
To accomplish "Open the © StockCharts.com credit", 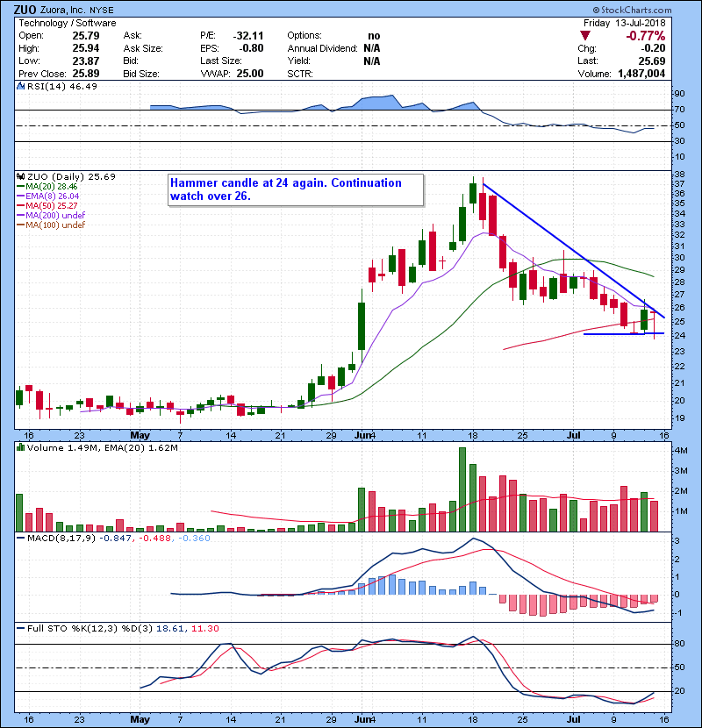I will click(x=632, y=10).
